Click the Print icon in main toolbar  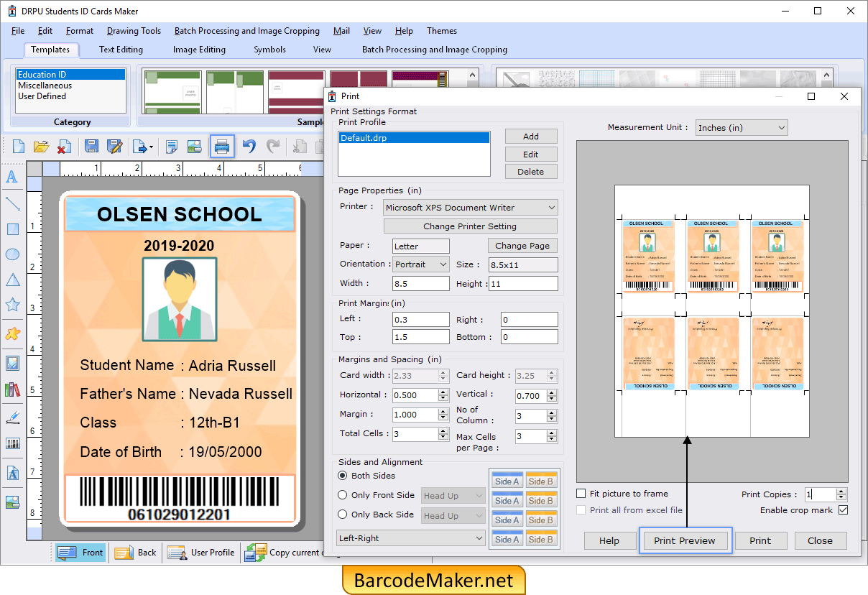[x=222, y=147]
